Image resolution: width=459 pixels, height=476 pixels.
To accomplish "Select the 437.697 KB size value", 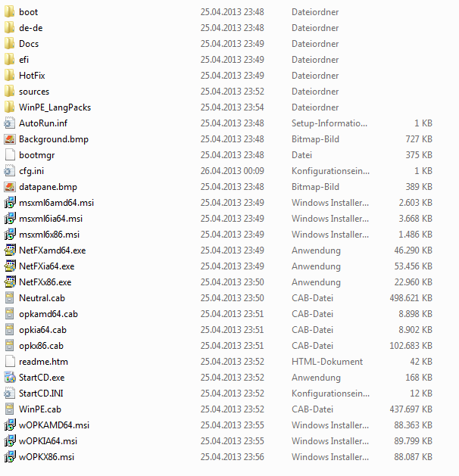I will point(411,409).
